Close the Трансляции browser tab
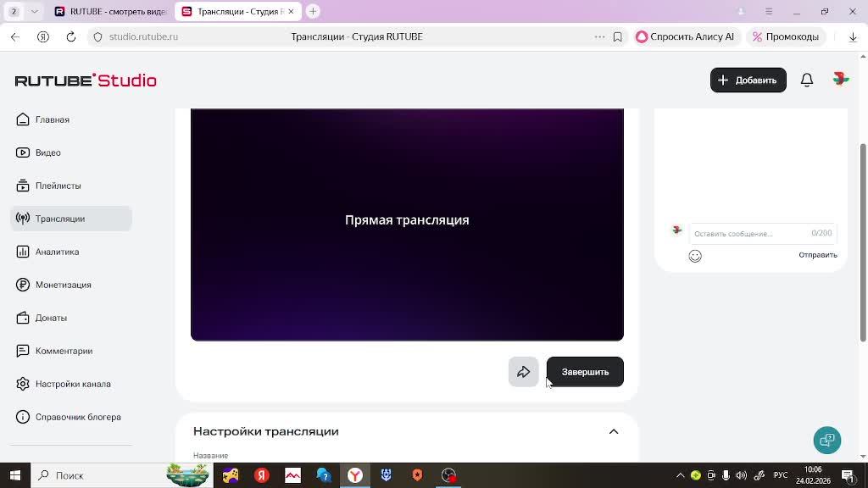 click(x=291, y=11)
